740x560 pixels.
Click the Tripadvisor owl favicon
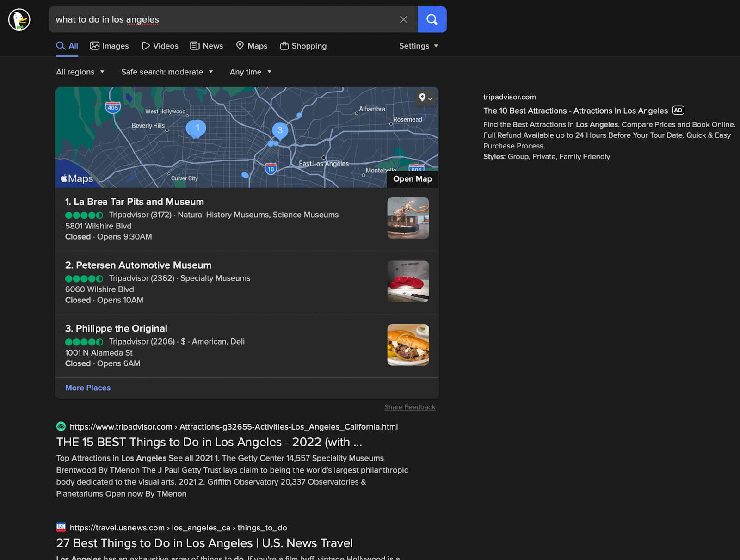click(61, 426)
